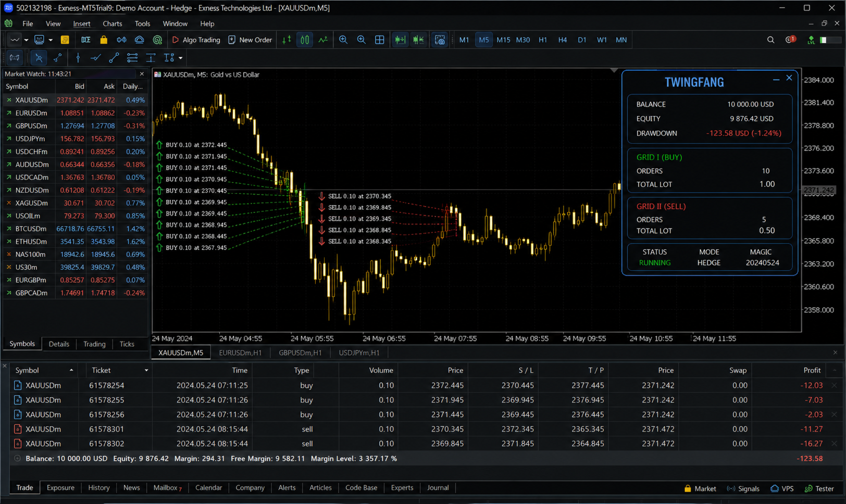Screen dimensions: 846x504
Task: Select the trendline drawing tool
Action: click(x=114, y=58)
